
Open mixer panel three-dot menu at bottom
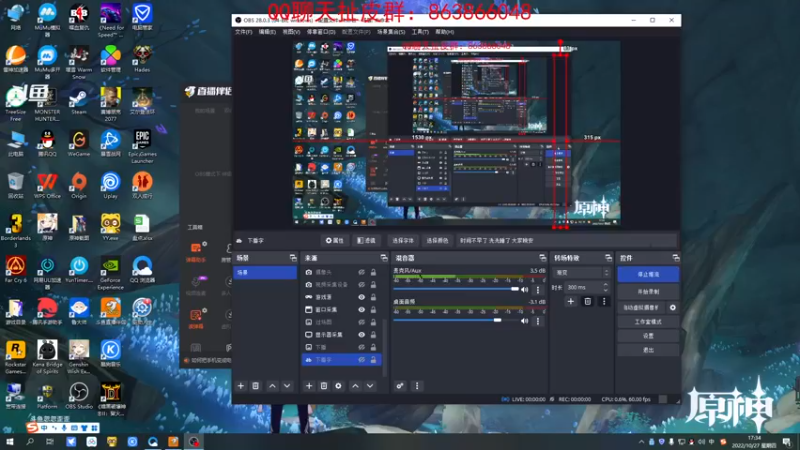tap(417, 386)
